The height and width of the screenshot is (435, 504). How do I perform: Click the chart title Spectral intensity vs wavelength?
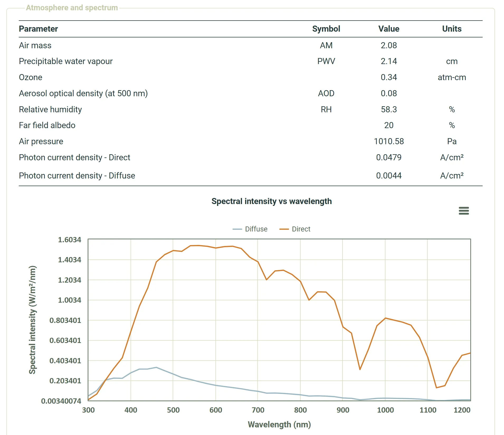coord(271,201)
